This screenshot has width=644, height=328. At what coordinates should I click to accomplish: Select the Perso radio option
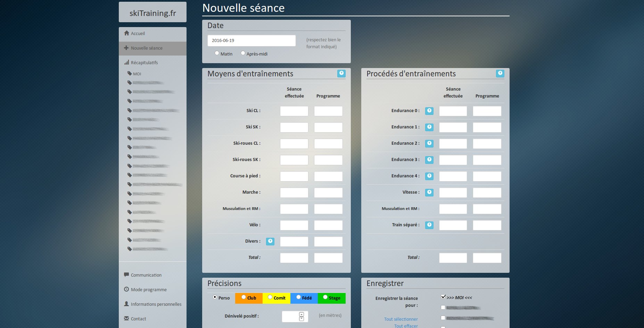215,297
